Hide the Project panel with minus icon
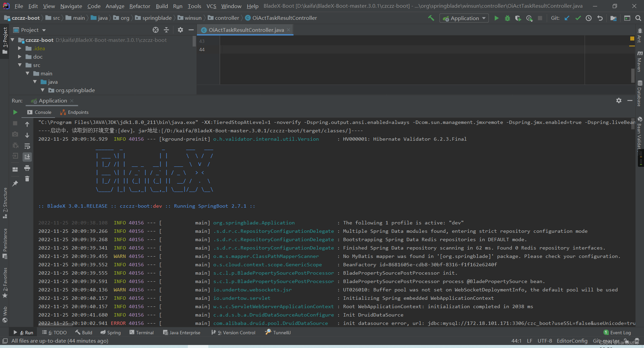Viewport: 644px width, 348px height. coord(191,30)
